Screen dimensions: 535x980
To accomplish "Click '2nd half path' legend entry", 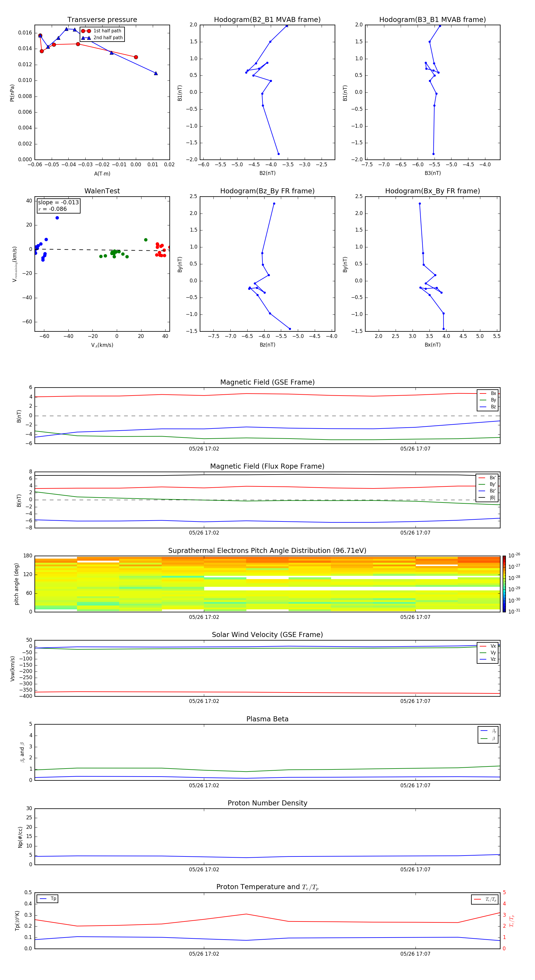I will pyautogui.click(x=102, y=38).
